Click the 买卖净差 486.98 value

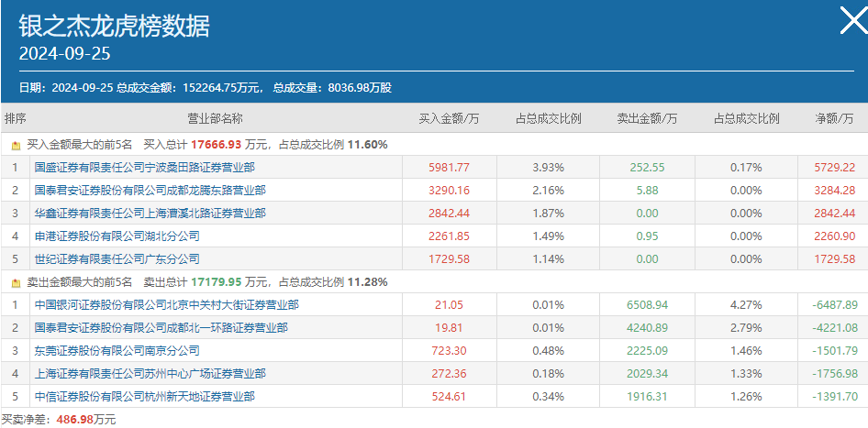point(77,420)
